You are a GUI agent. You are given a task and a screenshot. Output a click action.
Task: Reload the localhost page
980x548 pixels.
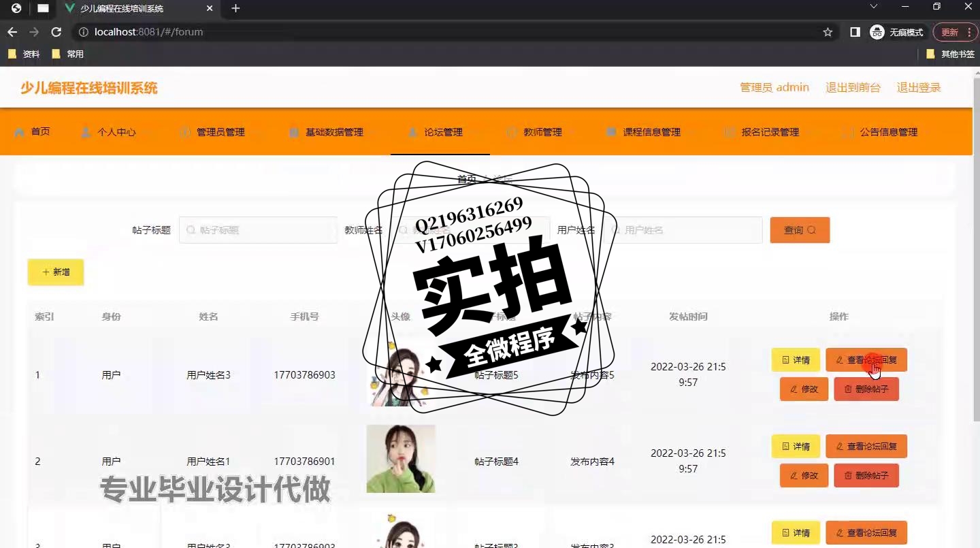[x=56, y=32]
